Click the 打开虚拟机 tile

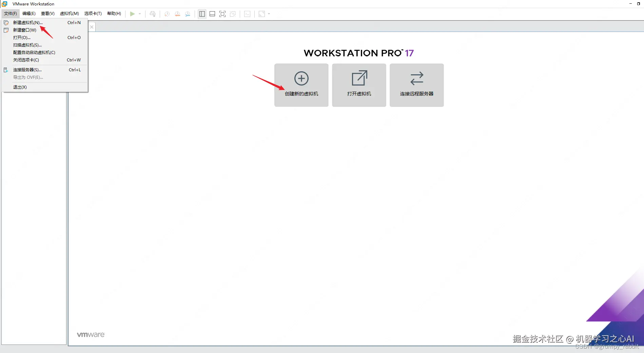click(x=359, y=85)
